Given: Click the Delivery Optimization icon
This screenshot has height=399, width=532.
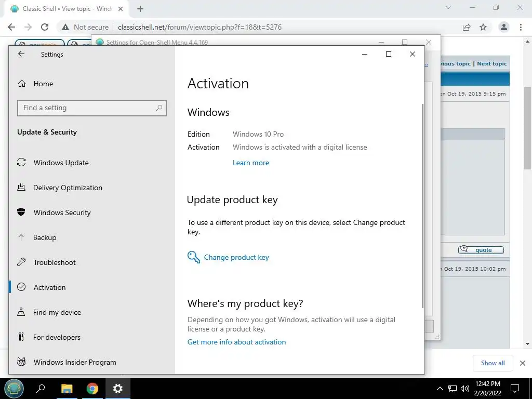Looking at the screenshot, I should [21, 187].
